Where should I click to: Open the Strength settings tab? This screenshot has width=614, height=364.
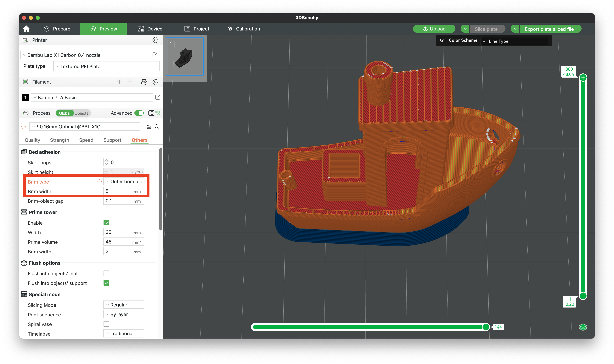point(59,140)
